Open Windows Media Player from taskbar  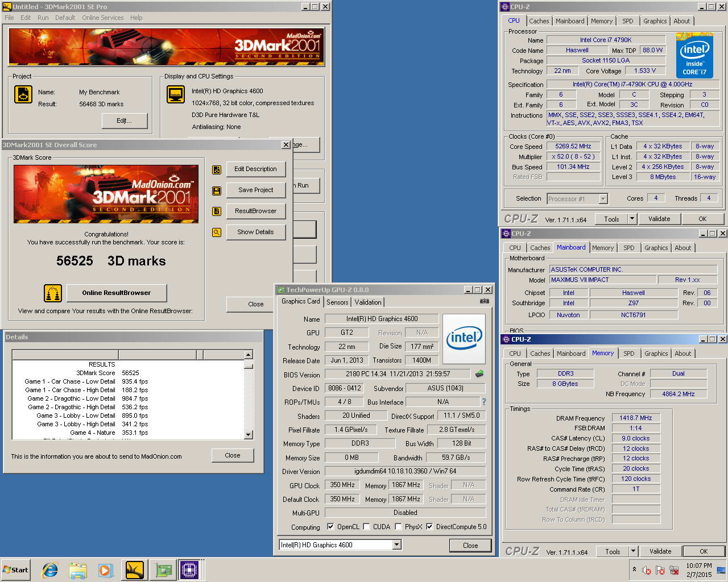click(x=105, y=570)
